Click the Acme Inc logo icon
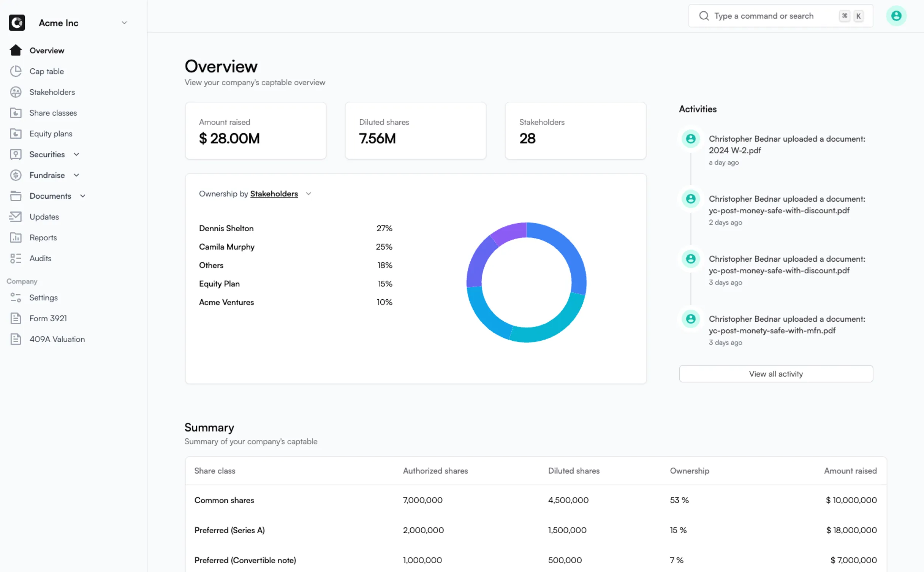Viewport: 924px width, 572px height. tap(17, 23)
